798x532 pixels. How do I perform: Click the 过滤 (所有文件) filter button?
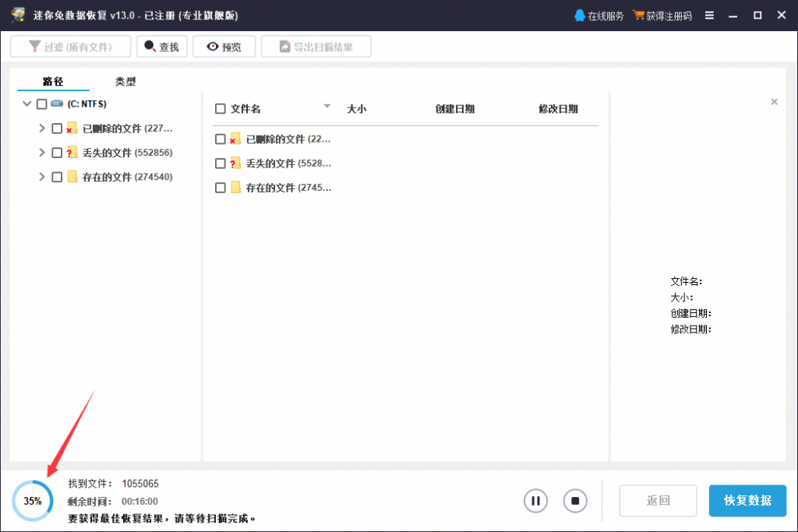[x=71, y=47]
